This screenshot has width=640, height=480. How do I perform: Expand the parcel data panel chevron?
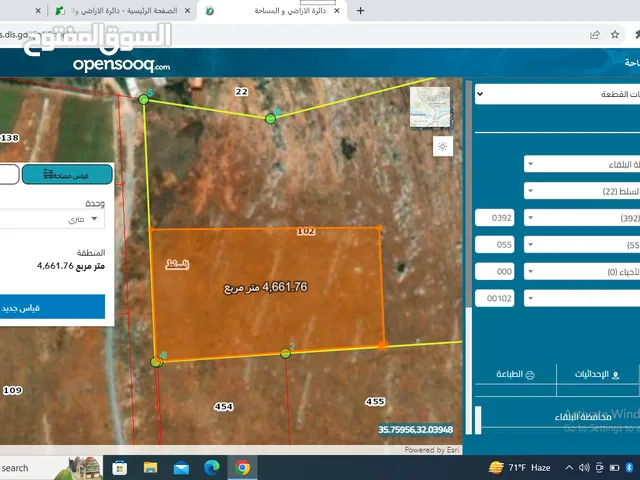[480, 94]
